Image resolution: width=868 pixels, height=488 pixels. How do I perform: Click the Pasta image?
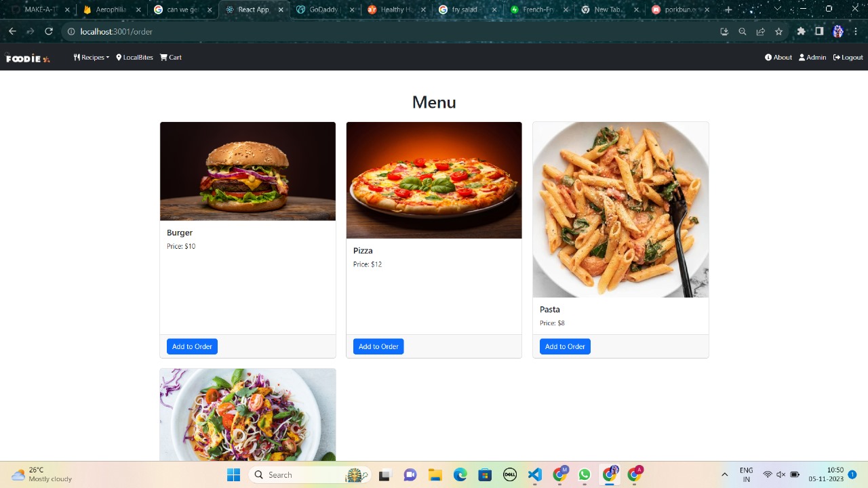[620, 209]
